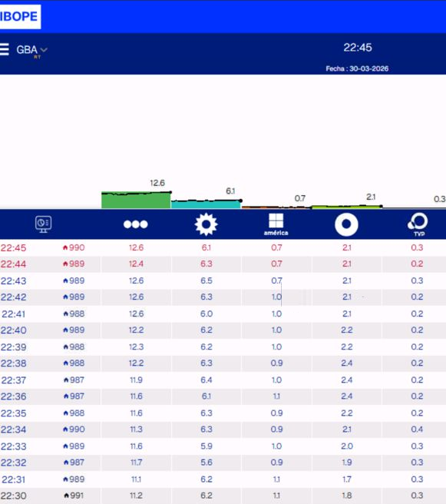The height and width of the screenshot is (504, 446).
Task: Select the 22:34 time row
Action: pyautogui.click(x=223, y=429)
